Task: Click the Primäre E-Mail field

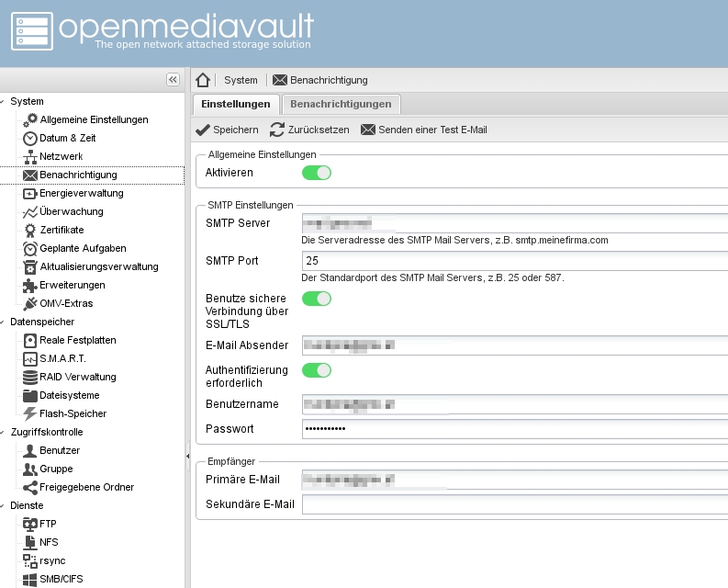Action: (515, 480)
